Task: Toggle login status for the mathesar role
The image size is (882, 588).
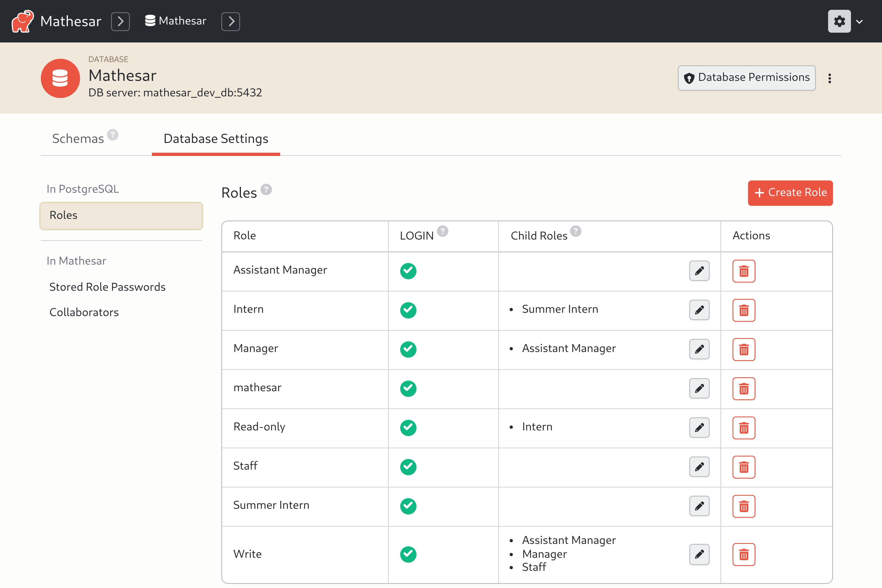Action: point(408,388)
